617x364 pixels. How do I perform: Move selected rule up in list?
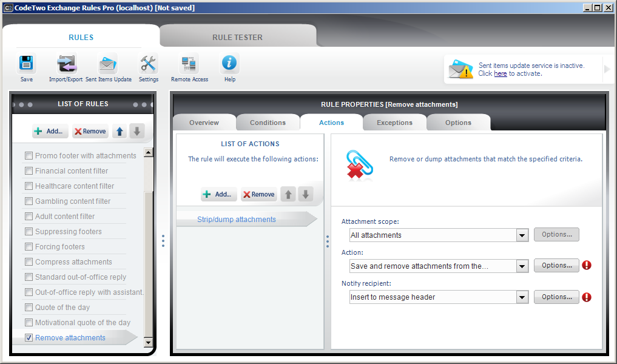coord(120,131)
